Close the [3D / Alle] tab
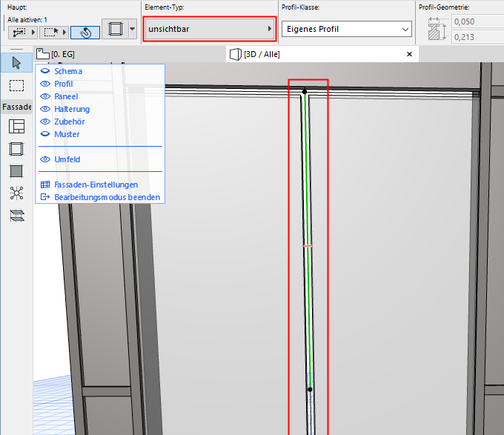This screenshot has height=435, width=504. coord(409,54)
